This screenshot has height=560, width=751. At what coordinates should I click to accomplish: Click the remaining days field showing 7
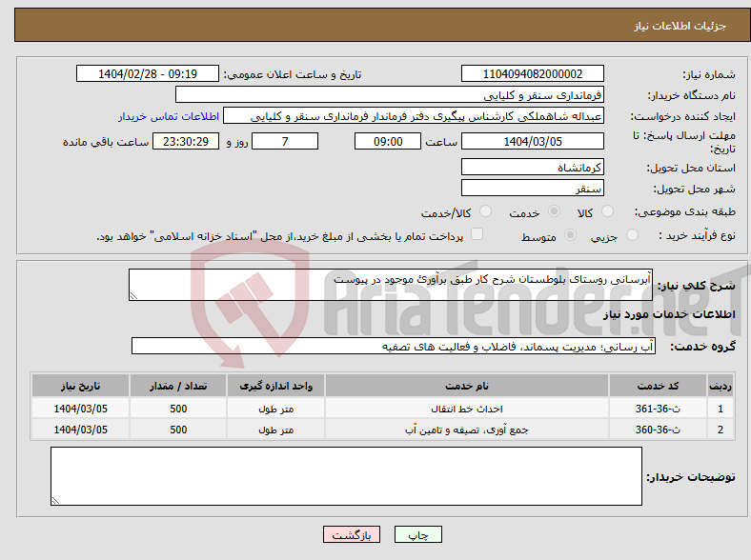click(x=285, y=141)
